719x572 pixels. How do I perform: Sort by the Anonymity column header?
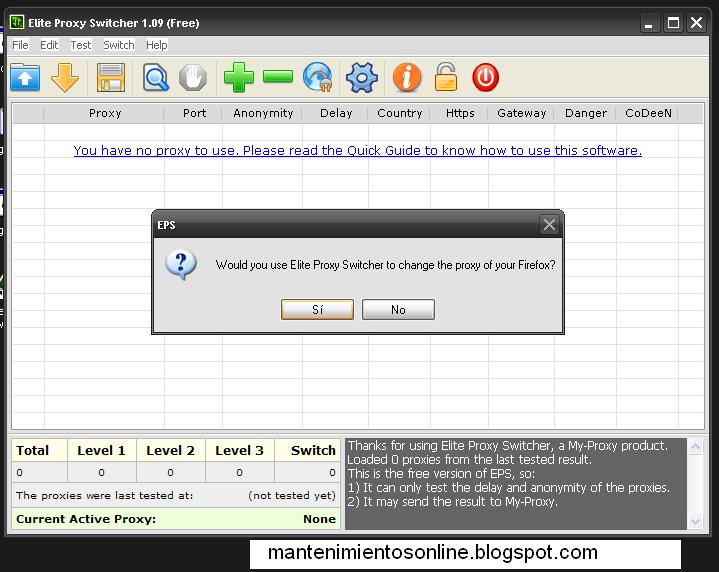pyautogui.click(x=263, y=113)
